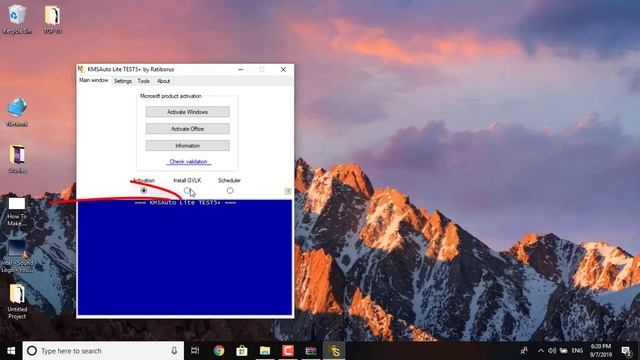Open the volume control in tray
This screenshot has width=640, height=360.
[552, 351]
